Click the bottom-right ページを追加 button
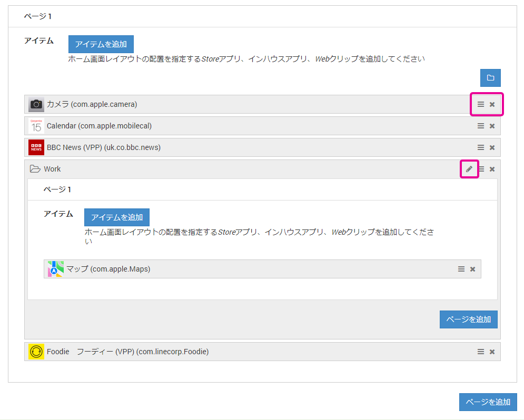 488,402
